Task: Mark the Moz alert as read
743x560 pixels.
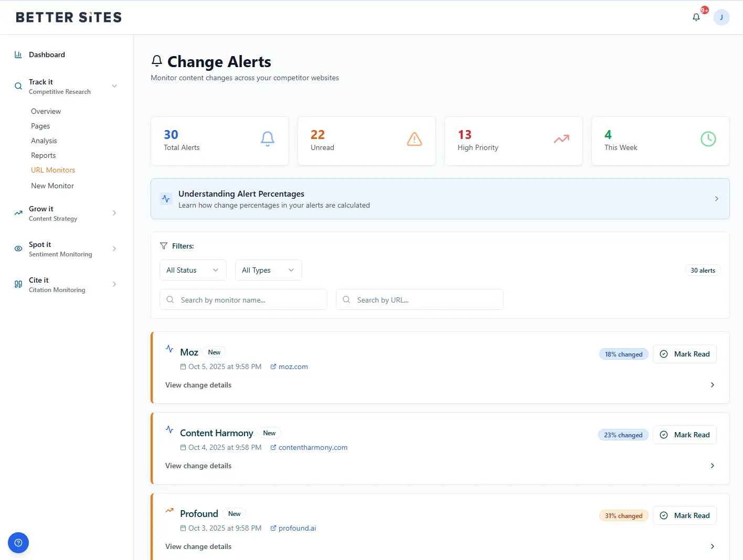Action: 684,354
